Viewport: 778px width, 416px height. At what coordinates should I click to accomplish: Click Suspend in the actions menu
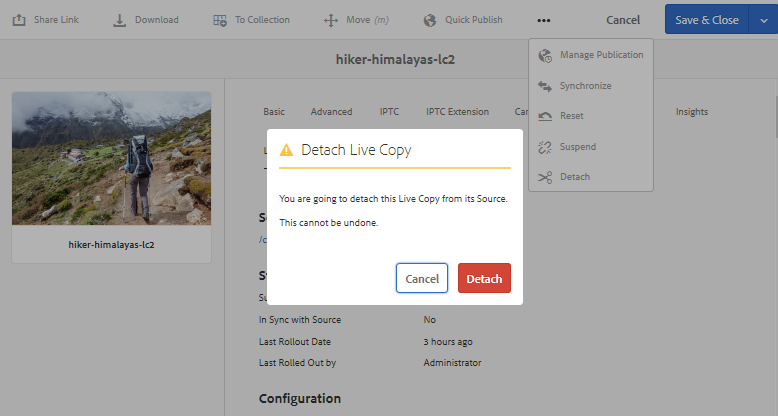click(x=577, y=147)
